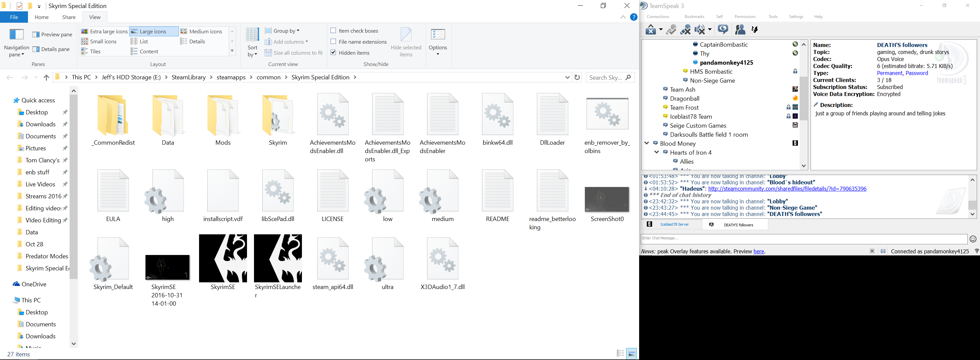
Task: Select the installscript.vdf file
Action: click(x=223, y=196)
